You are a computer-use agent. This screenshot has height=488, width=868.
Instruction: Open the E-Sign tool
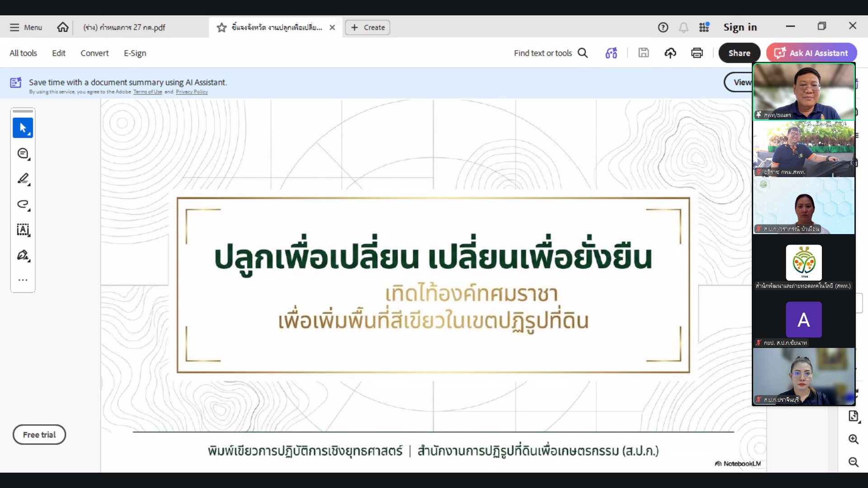pyautogui.click(x=135, y=53)
